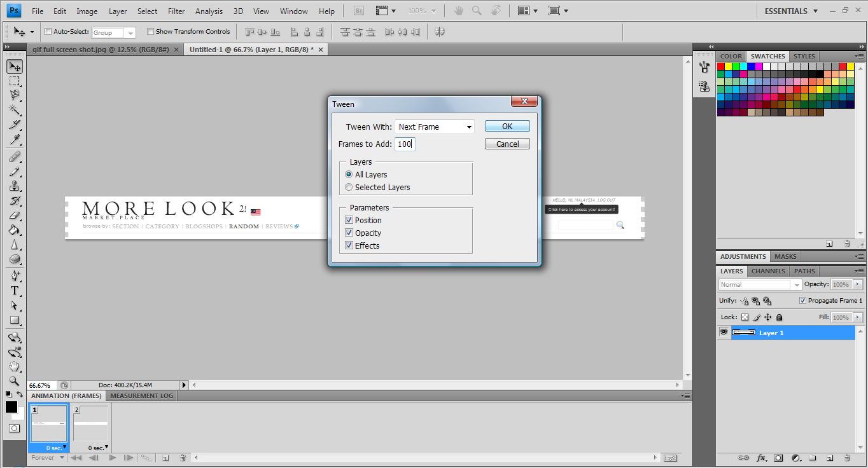Open the Forever looping options dropdown
This screenshot has width=868, height=468.
(48, 457)
